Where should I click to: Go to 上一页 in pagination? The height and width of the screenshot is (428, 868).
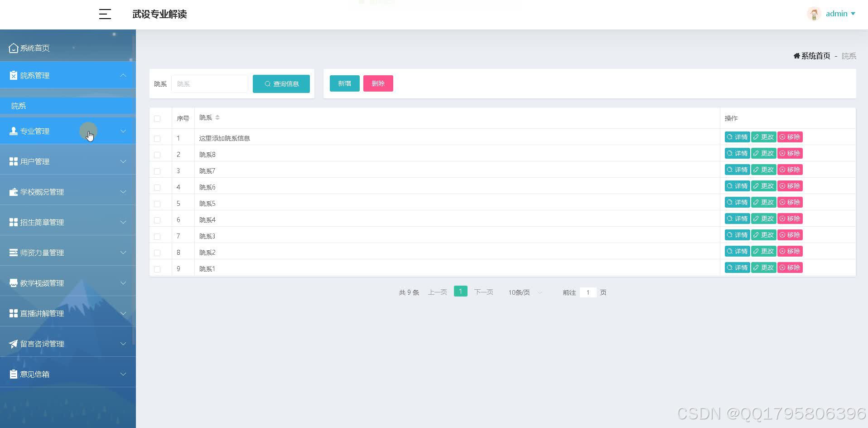pyautogui.click(x=437, y=292)
